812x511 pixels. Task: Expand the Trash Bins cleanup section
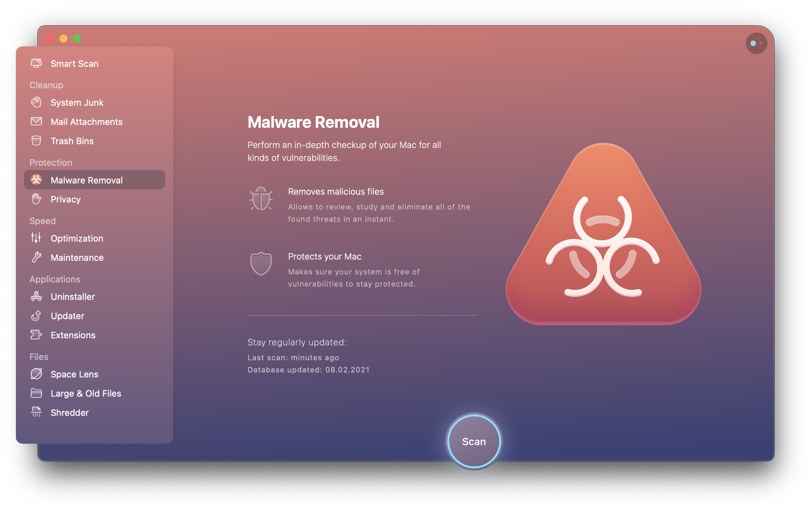pyautogui.click(x=70, y=141)
